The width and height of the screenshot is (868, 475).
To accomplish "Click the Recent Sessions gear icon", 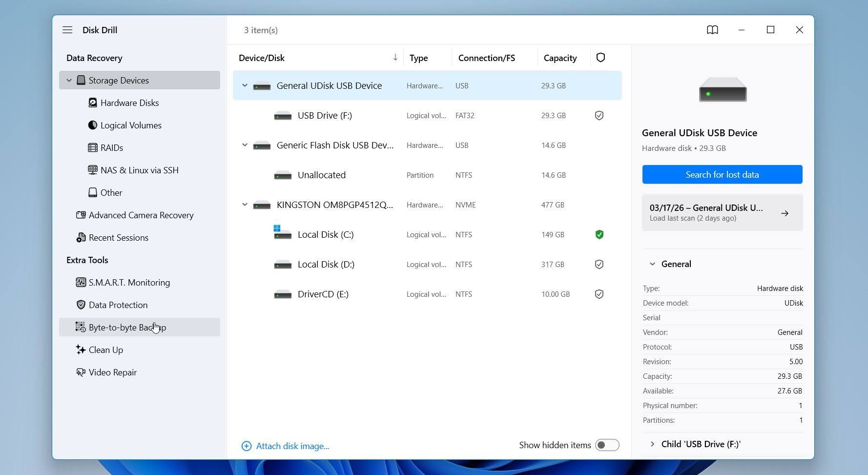I will pos(81,238).
